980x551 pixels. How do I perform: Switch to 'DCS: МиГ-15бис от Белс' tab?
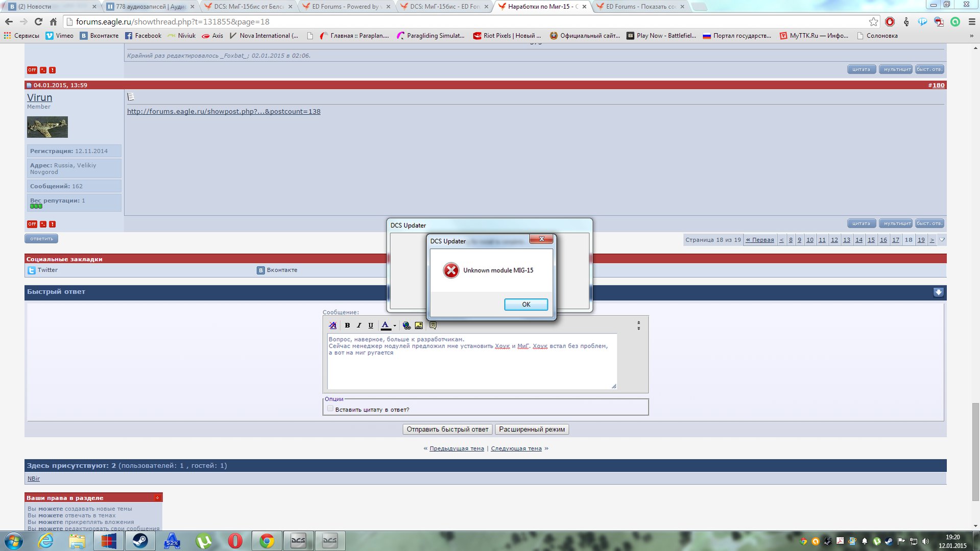pos(249,7)
